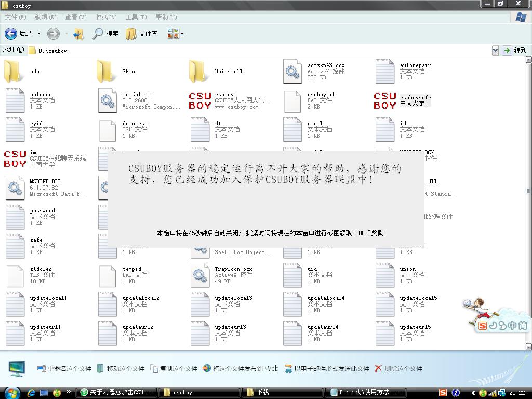Select the data.csu file icon
The image size is (532, 399).
[x=108, y=130]
